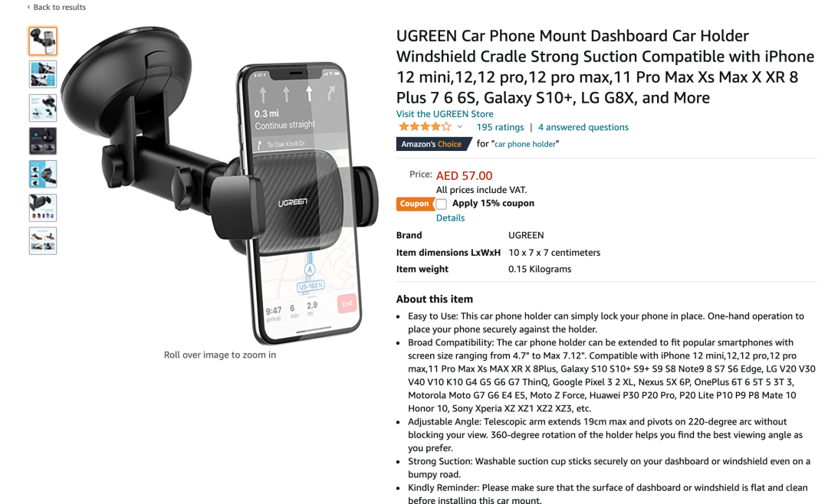This screenshot has width=828, height=504.
Task: Click the main product image
Action: (x=220, y=185)
